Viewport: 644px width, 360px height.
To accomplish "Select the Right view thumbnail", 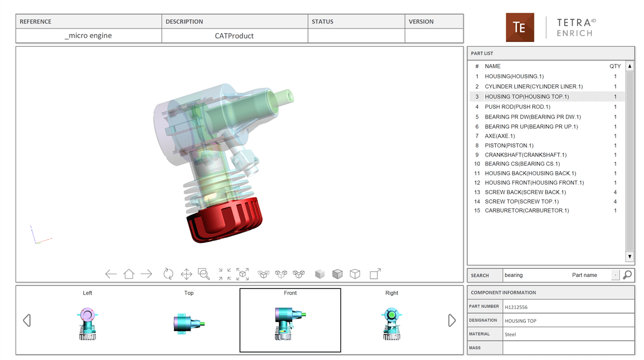I will [x=392, y=320].
